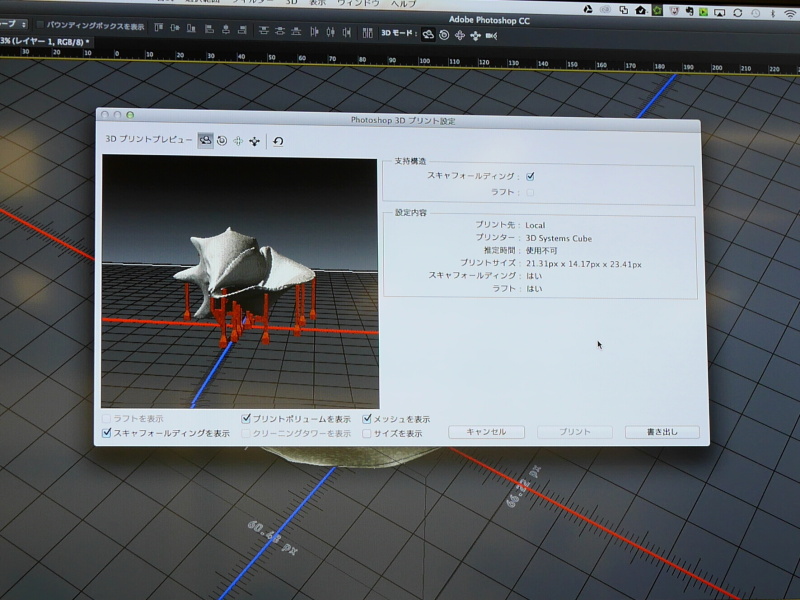The height and width of the screenshot is (600, 800).
Task: Click the 3D プリントプレビュー label
Action: [148, 139]
